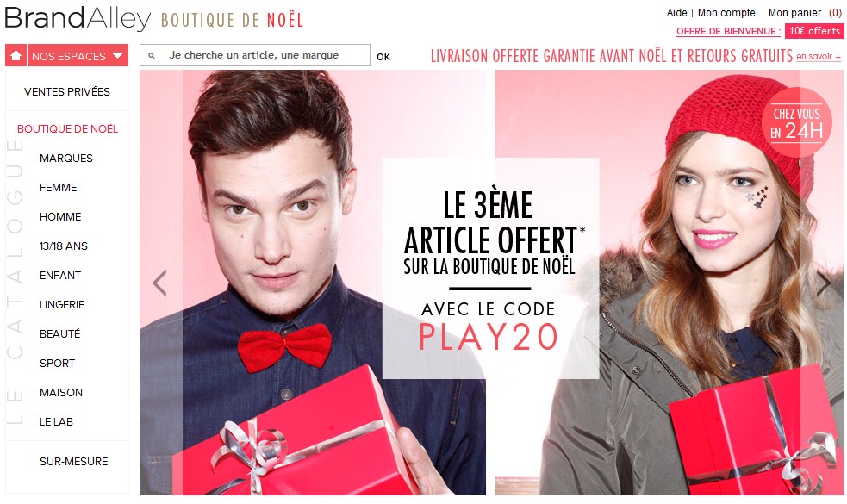Go to the SUR-MESURE section
Viewport: 847px width, 504px height.
coord(73,461)
